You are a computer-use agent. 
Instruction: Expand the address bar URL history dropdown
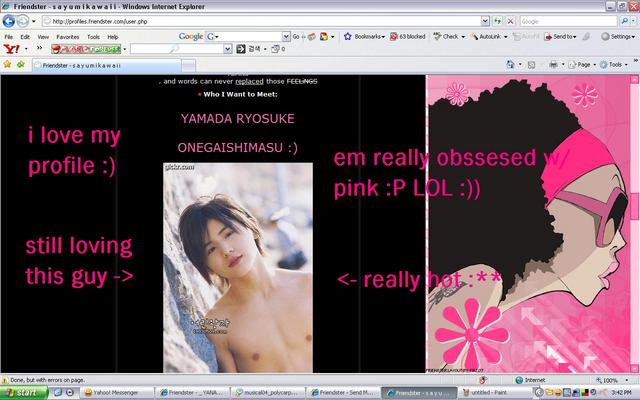[485, 21]
